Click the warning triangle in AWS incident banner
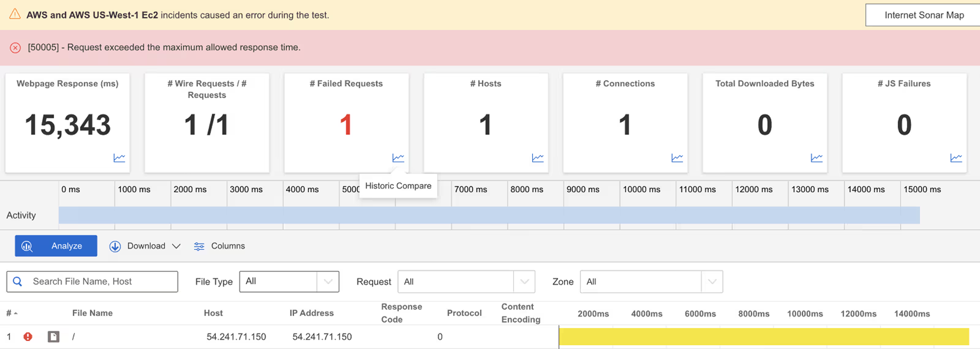Screen dimensions: 980x349 coord(15,14)
